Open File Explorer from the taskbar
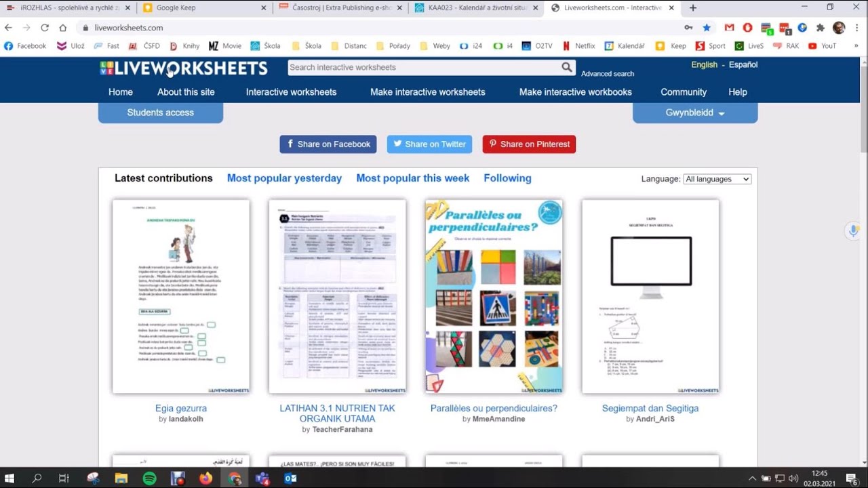The height and width of the screenshot is (488, 868). point(121,478)
